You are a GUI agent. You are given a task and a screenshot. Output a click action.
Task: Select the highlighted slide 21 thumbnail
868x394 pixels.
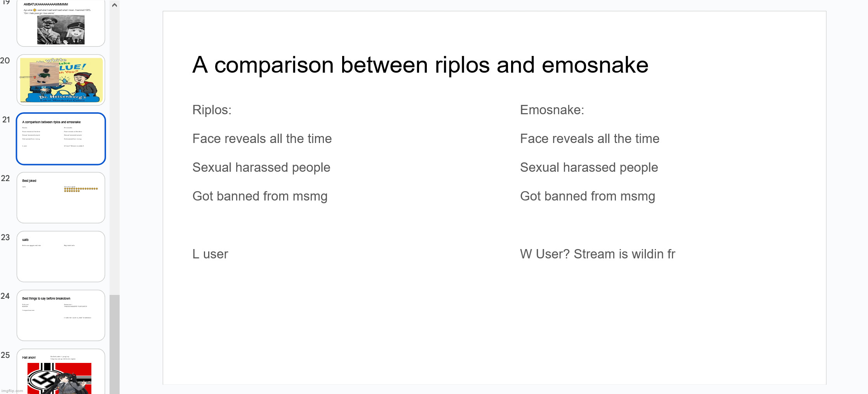61,139
